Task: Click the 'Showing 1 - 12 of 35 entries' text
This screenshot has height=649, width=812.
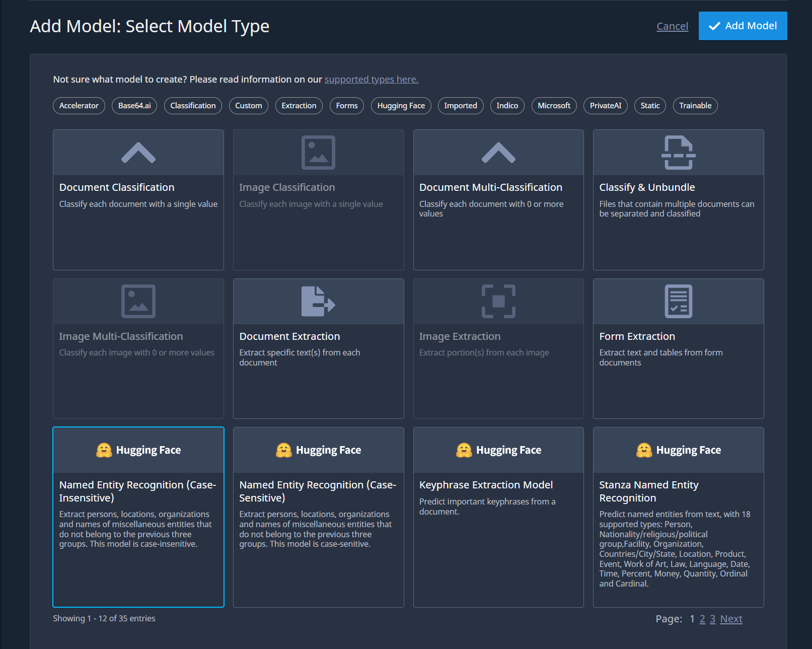Action: tap(104, 618)
